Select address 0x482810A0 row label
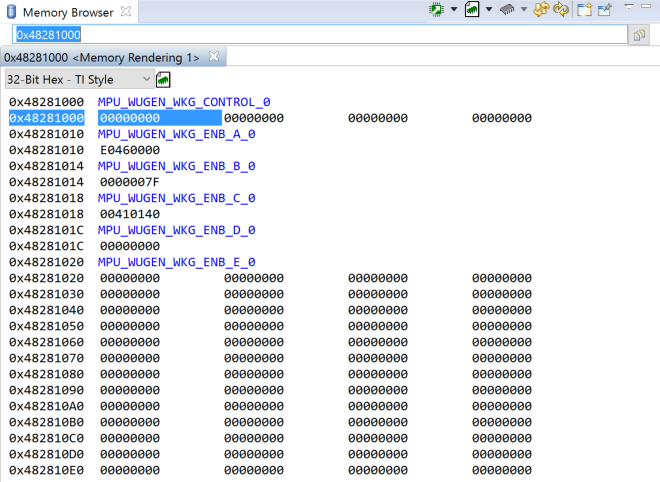Viewport: 660px width, 482px height. point(46,406)
